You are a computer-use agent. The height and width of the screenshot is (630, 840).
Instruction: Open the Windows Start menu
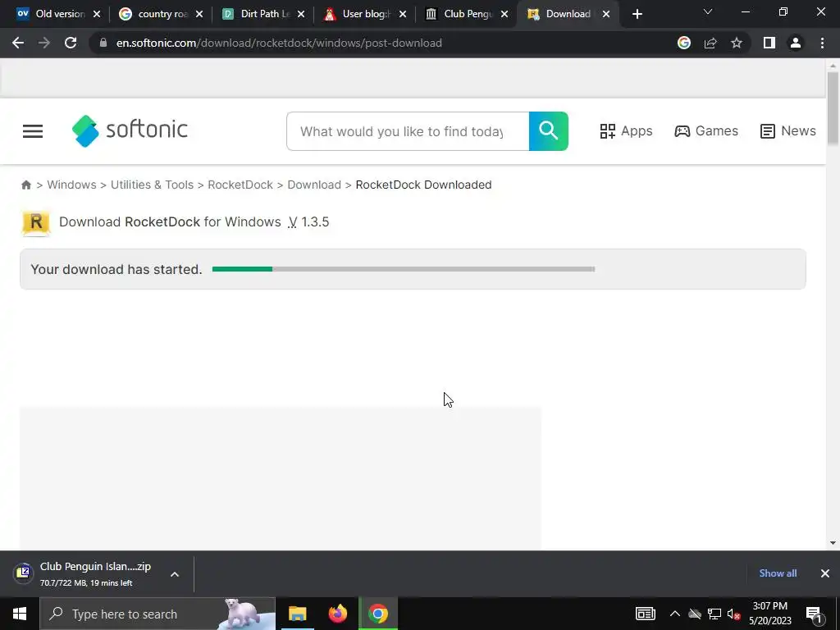click(x=20, y=614)
